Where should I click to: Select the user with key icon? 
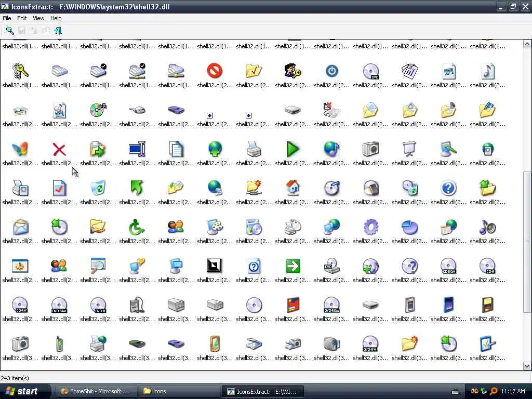pos(293,71)
